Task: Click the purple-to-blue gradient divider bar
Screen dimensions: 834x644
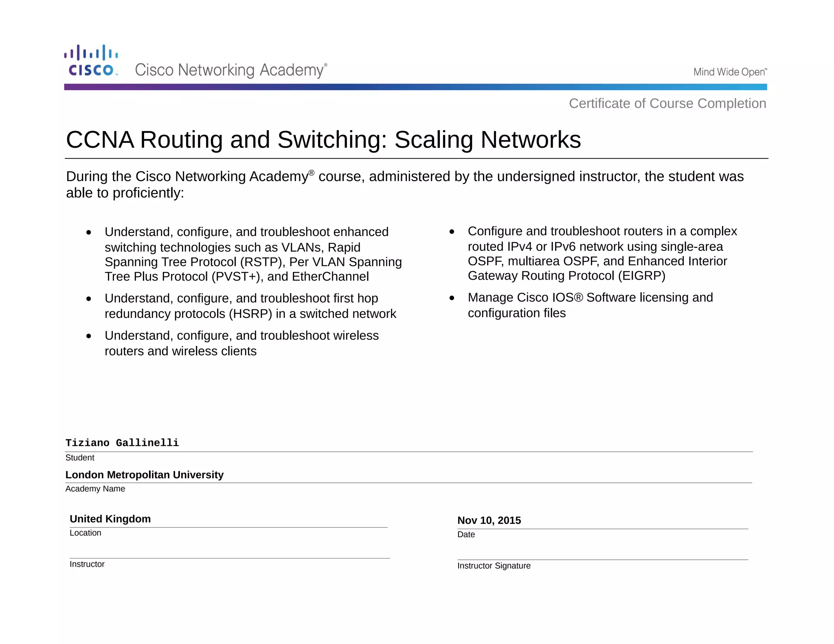Action: (x=415, y=87)
